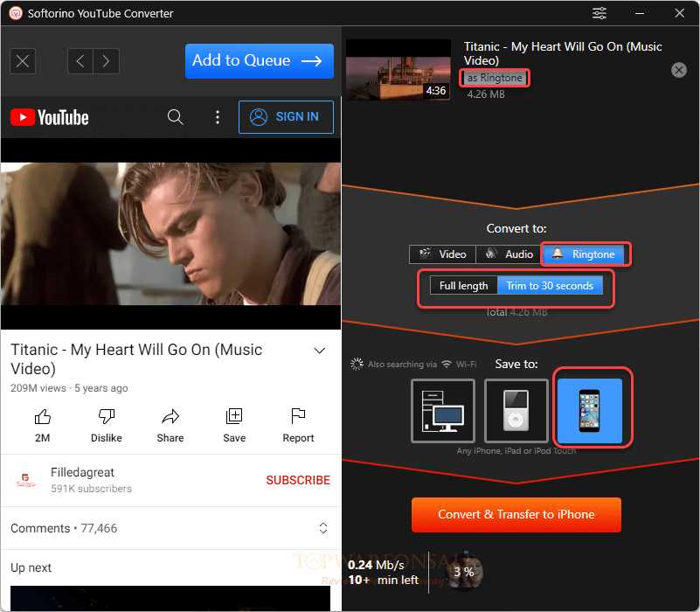Screen dimensions: 700x612
Task: Save to iPhone destination icon
Action: (x=589, y=411)
